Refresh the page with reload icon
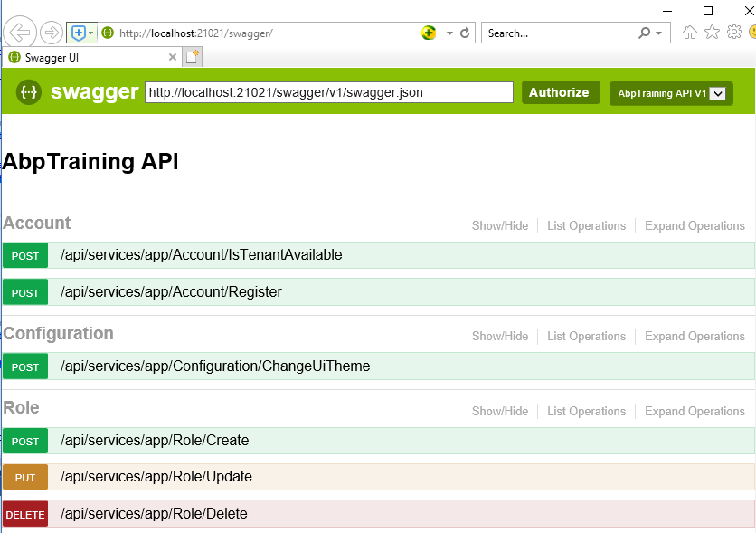The height and width of the screenshot is (533, 756). point(465,33)
